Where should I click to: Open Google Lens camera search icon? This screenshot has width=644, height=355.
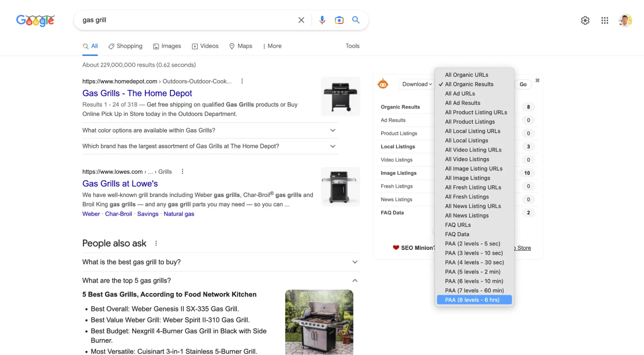pos(339,20)
